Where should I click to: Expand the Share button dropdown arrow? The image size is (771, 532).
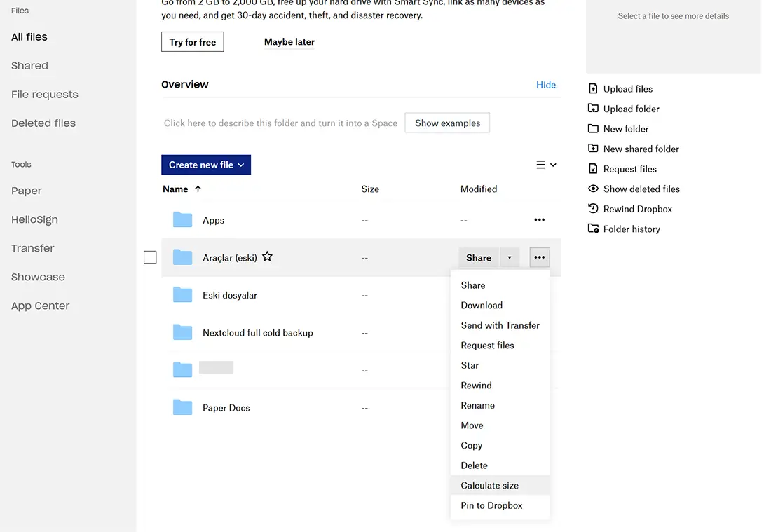(x=510, y=258)
